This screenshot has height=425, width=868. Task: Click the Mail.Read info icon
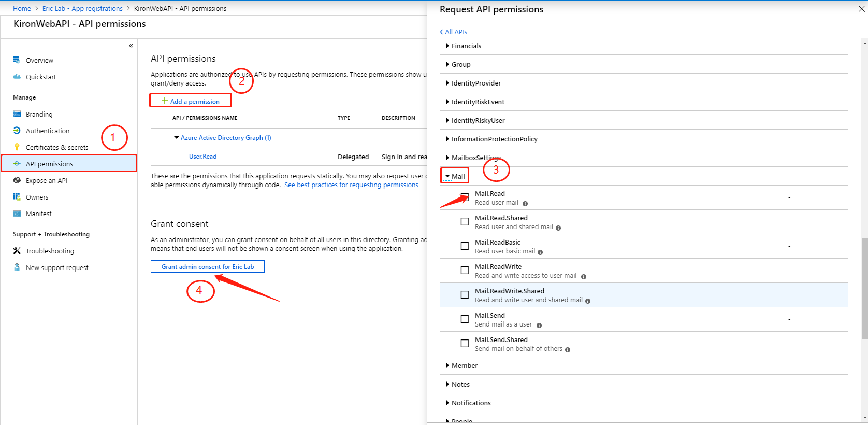point(525,204)
